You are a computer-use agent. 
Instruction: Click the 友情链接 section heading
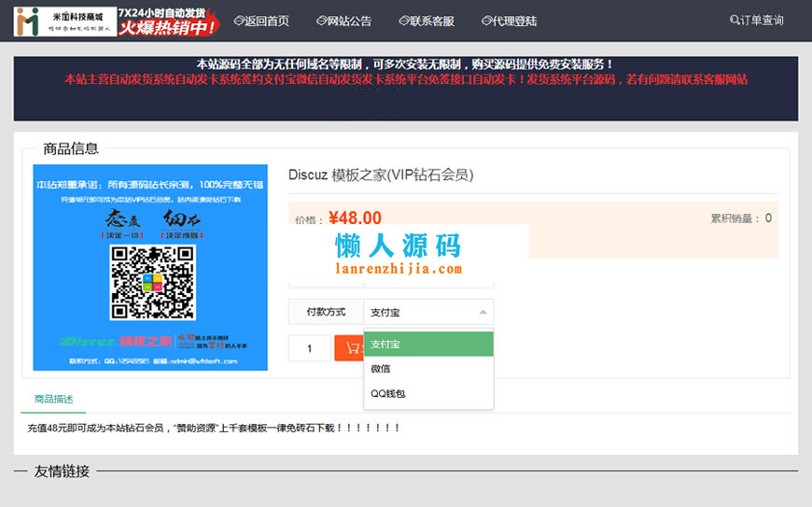click(62, 472)
